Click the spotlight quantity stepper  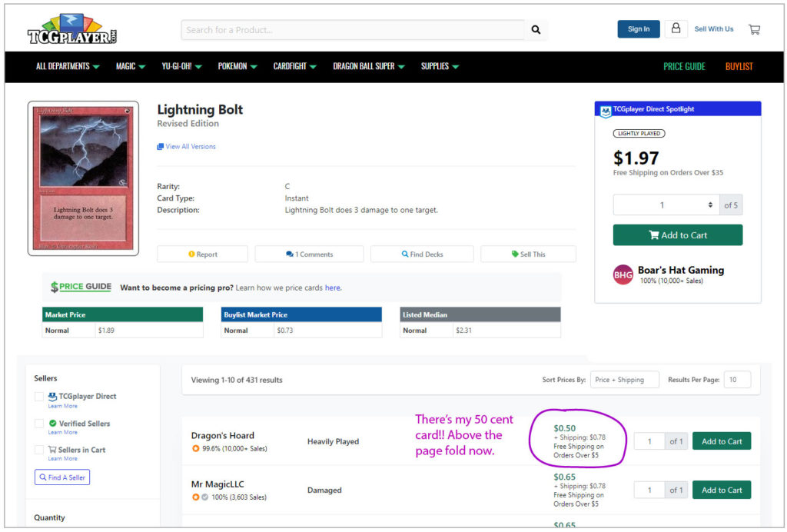pos(666,204)
